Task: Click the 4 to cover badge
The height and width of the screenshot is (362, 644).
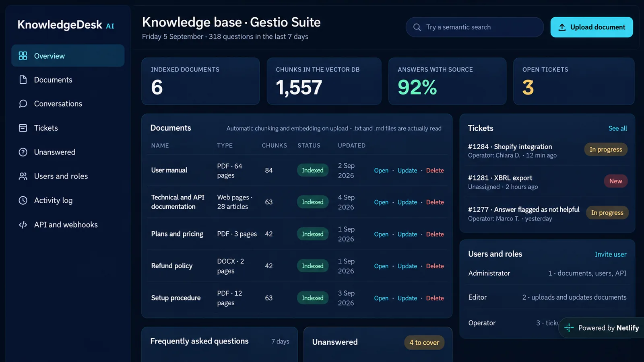Action: click(424, 342)
